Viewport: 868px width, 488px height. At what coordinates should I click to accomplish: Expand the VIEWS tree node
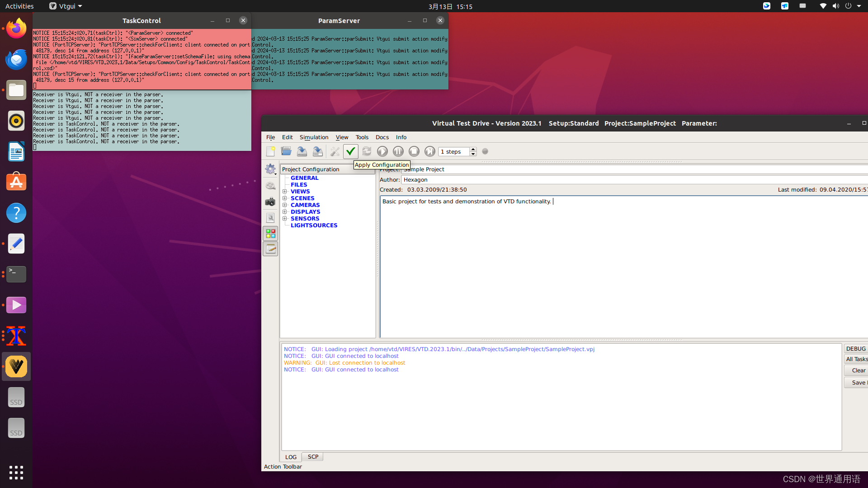285,192
